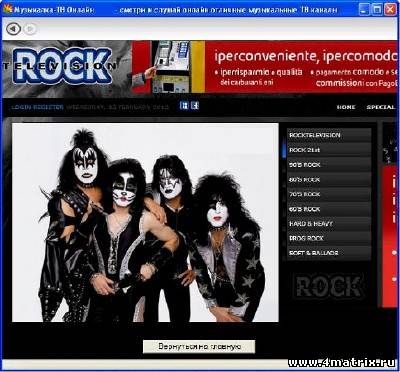400x372 pixels.
Task: Pick the SOFT & BALLADS channel
Action: click(x=329, y=253)
